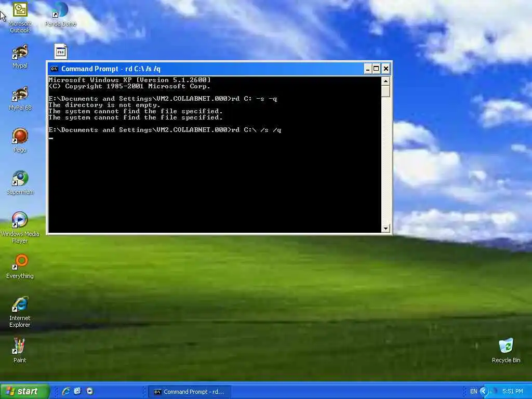The width and height of the screenshot is (532, 399).
Task: Click the Copyright 1985-2001 Microsoft Corp. line
Action: tap(129, 86)
